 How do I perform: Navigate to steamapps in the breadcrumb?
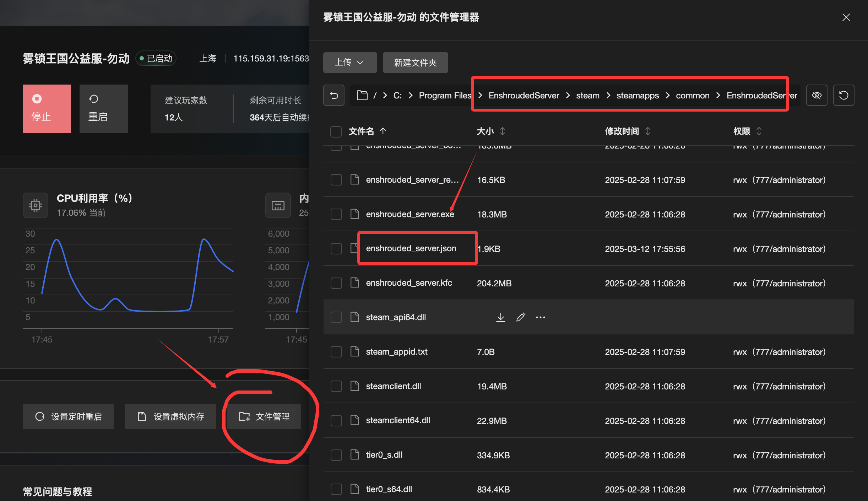tap(637, 95)
